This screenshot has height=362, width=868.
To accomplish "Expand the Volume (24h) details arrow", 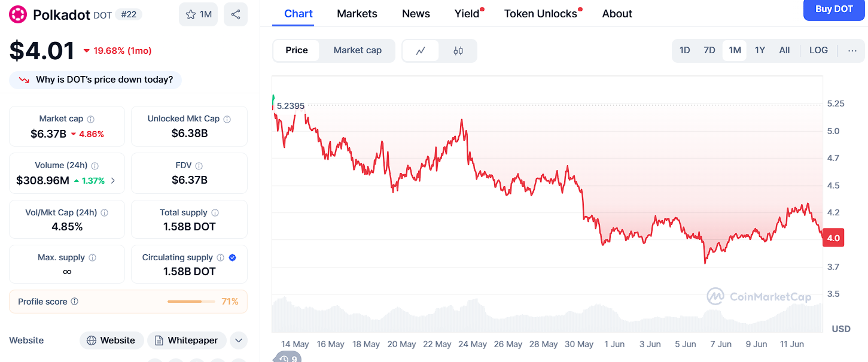I will click(x=114, y=180).
